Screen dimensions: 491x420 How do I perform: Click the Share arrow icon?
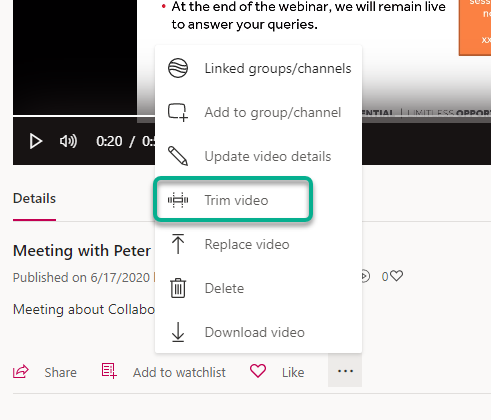pyautogui.click(x=21, y=372)
